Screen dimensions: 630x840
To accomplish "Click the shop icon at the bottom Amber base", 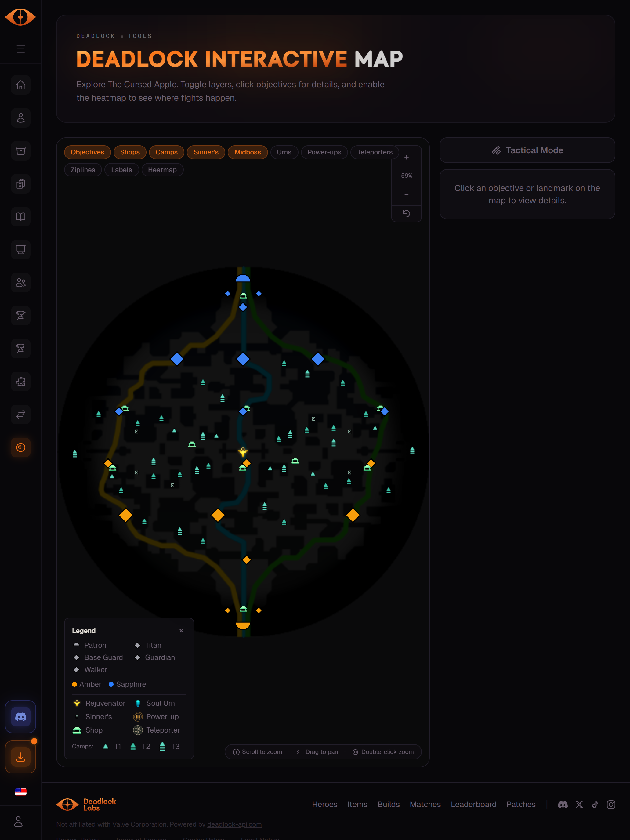I will [x=243, y=609].
